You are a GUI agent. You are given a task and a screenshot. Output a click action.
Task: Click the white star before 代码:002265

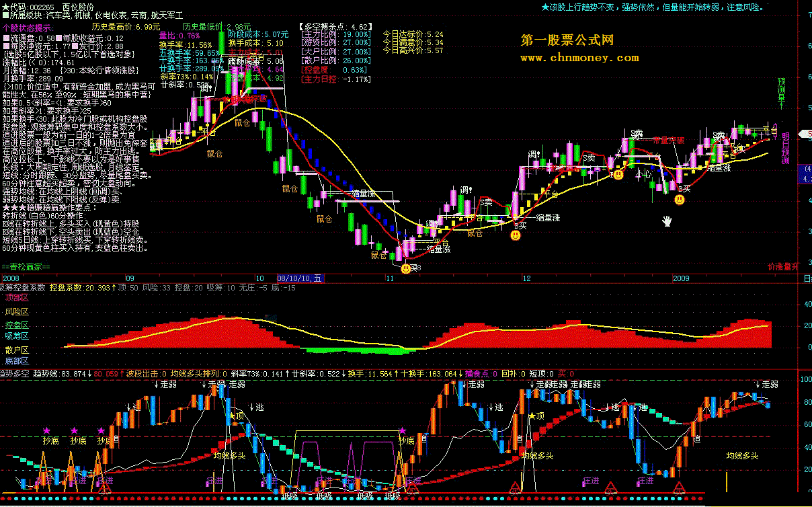pyautogui.click(x=6, y=6)
